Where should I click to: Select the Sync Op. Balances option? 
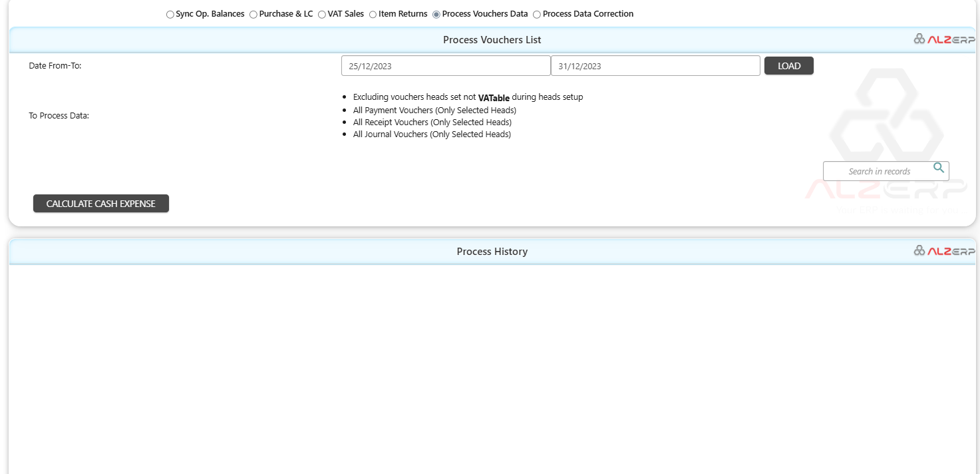pos(170,14)
